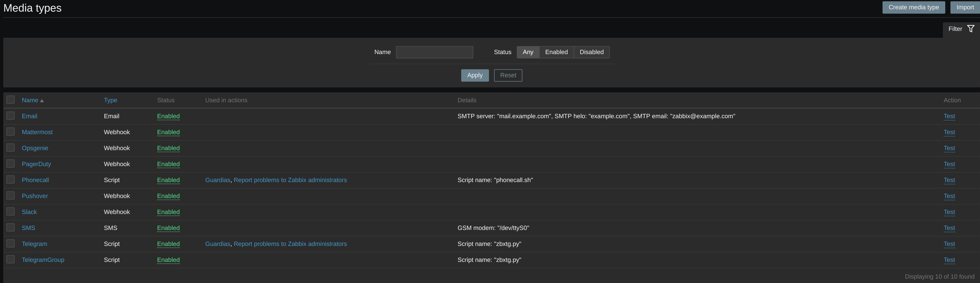Tick the checkbox next to Slack

(11, 211)
